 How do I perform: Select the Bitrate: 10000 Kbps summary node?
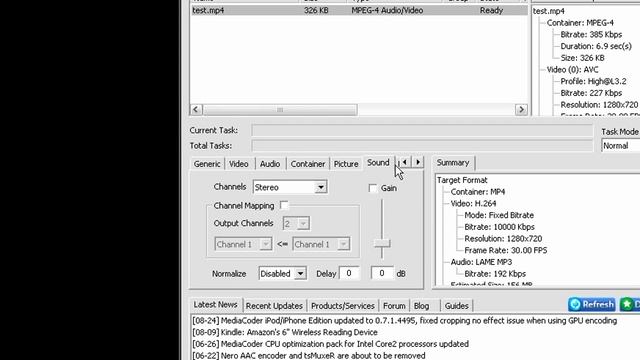click(x=499, y=227)
